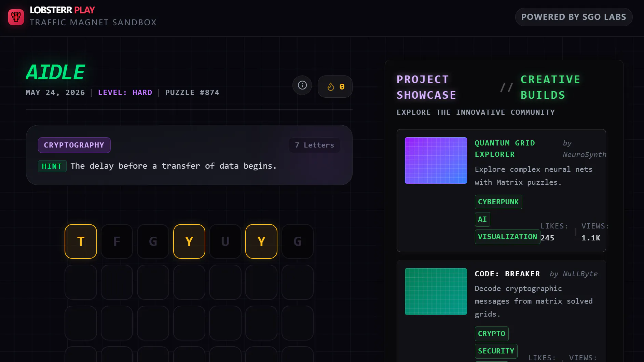
Task: Click the Puzzle #874 label
Action: 192,93
